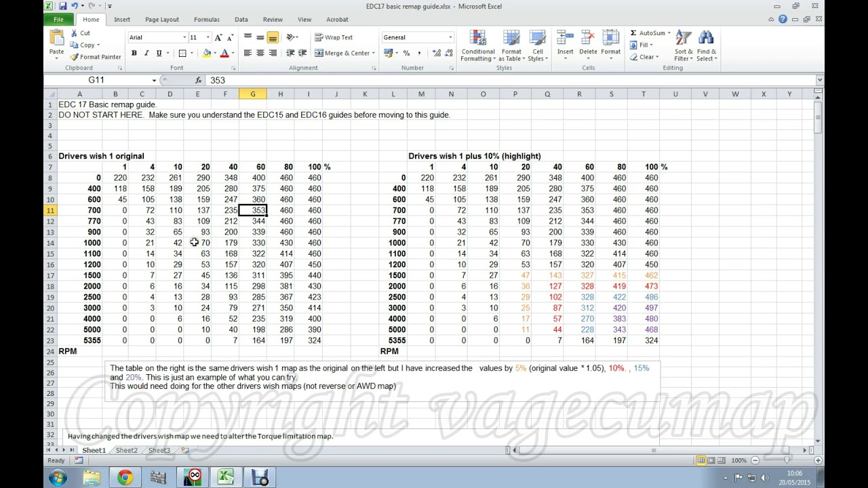Open the Copy dropdown arrow

(x=98, y=45)
